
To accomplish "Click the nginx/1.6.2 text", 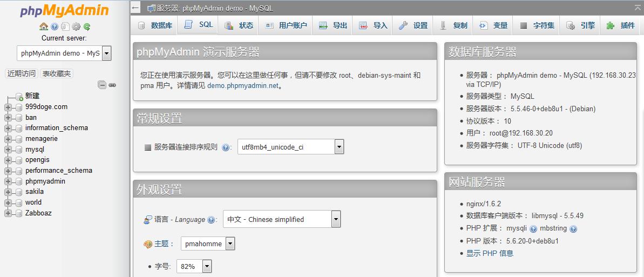I will click(x=484, y=204).
